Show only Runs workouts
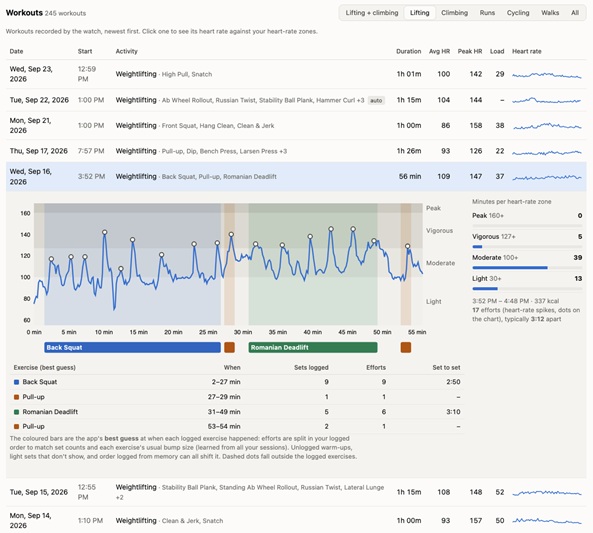The height and width of the screenshot is (533, 593). (487, 13)
